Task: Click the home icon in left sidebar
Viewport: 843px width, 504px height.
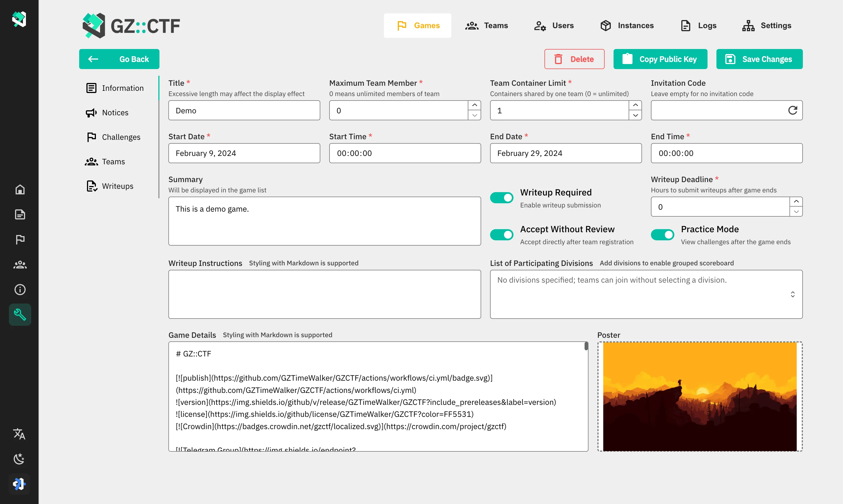Action: (x=20, y=190)
